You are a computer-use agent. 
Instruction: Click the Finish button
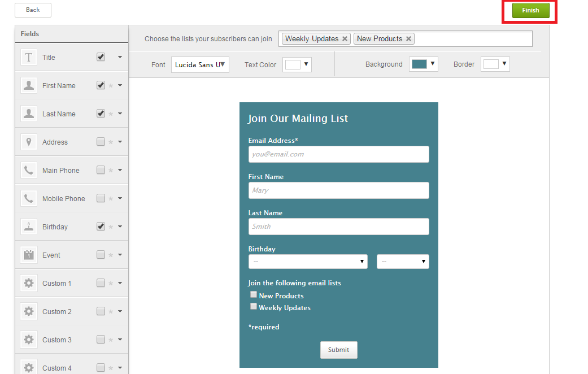point(530,10)
